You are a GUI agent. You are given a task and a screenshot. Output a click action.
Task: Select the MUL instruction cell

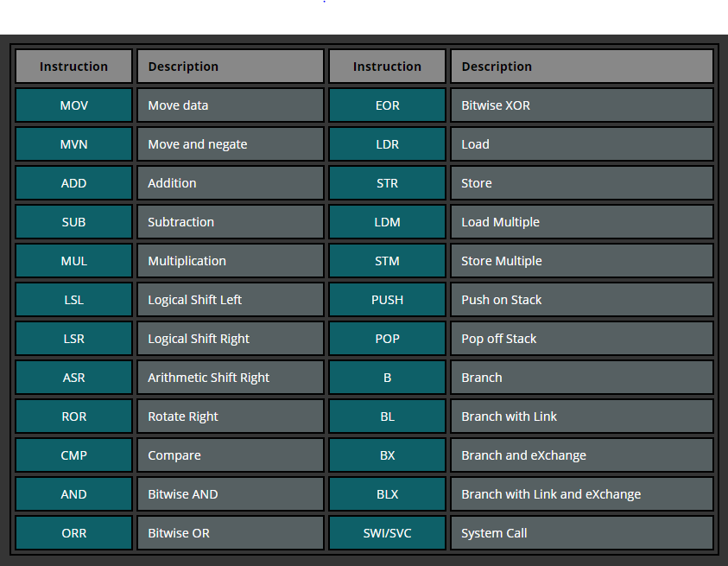click(73, 261)
